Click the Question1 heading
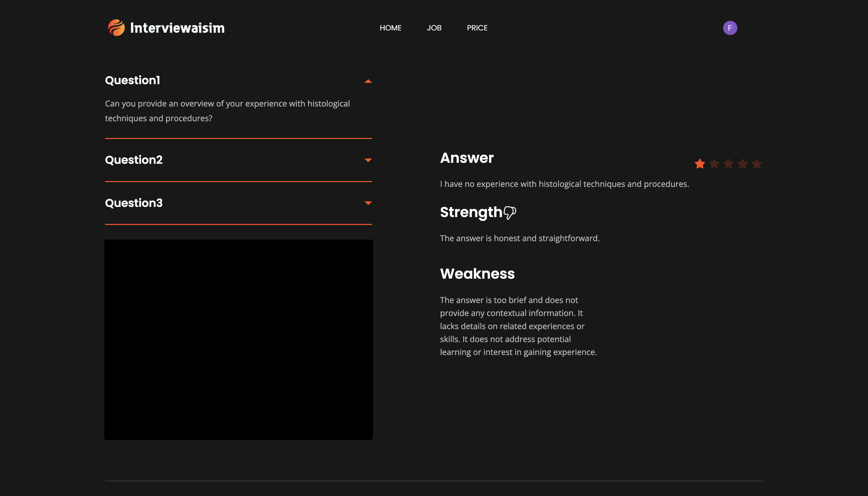This screenshot has width=868, height=496. tap(132, 80)
